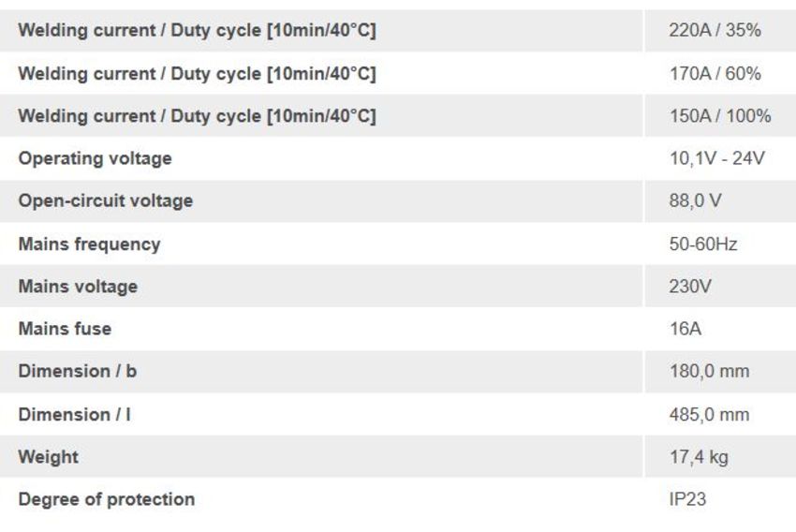This screenshot has height=532, width=796.
Task: Click the 485,0 mm length value
Action: 709,414
